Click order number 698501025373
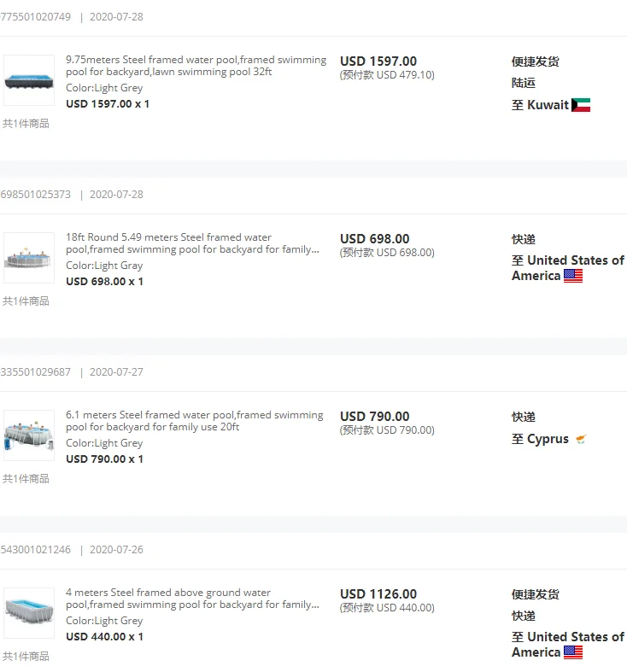 (x=36, y=195)
